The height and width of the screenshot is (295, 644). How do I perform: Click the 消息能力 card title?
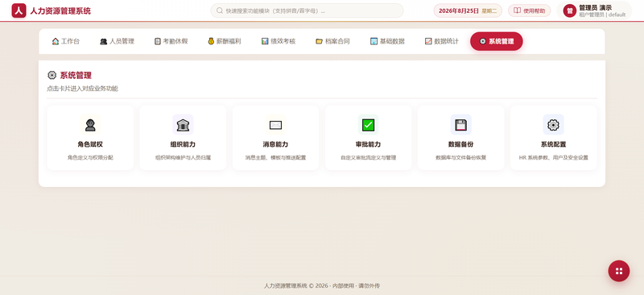(x=275, y=144)
